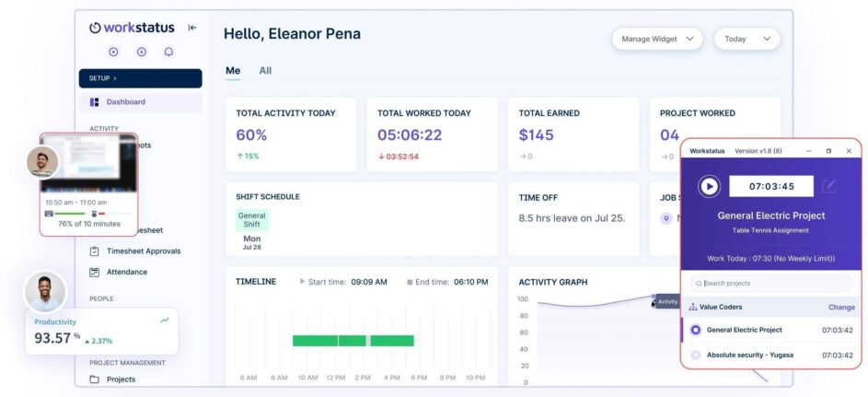Open Dashboard in the sidebar
Viewport: 868px width, 397px height.
tap(141, 102)
